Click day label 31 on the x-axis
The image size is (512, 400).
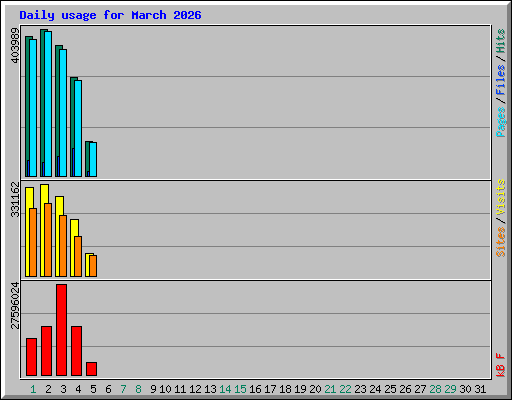(x=480, y=389)
